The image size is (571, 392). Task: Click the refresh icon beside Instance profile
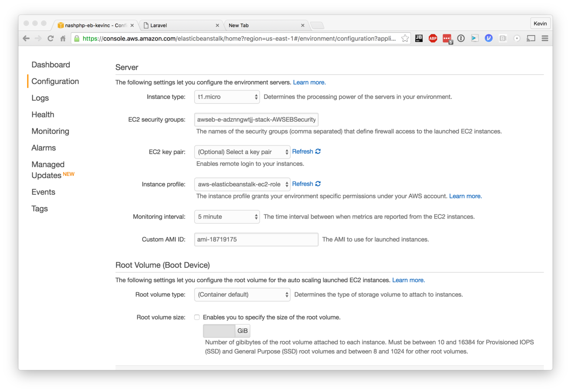318,184
